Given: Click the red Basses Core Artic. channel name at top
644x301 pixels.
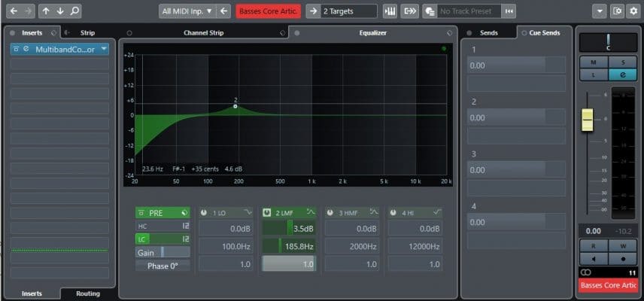Looking at the screenshot, I should pyautogui.click(x=268, y=11).
